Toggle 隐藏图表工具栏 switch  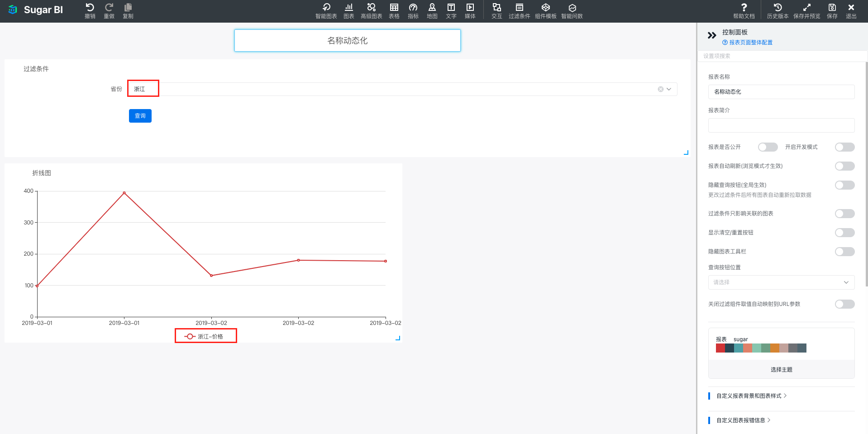845,252
